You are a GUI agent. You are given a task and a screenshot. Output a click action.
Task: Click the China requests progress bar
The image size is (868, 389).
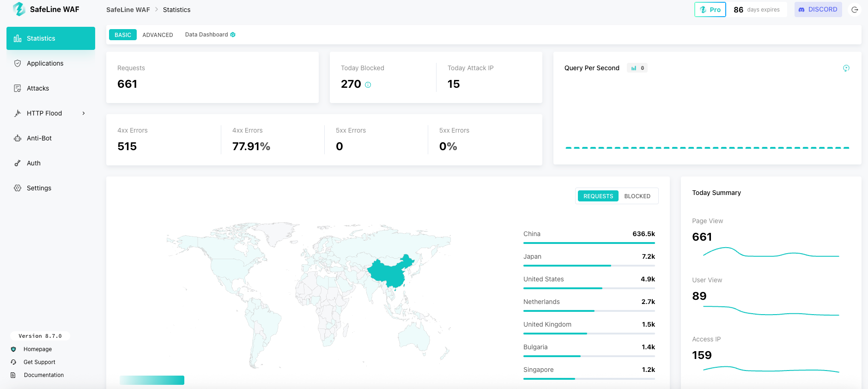589,243
